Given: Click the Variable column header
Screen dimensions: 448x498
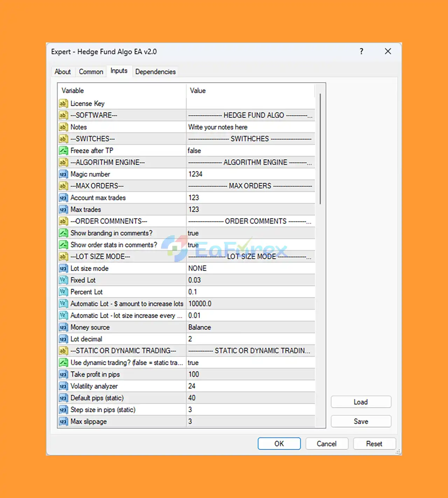Looking at the screenshot, I should tap(122, 91).
